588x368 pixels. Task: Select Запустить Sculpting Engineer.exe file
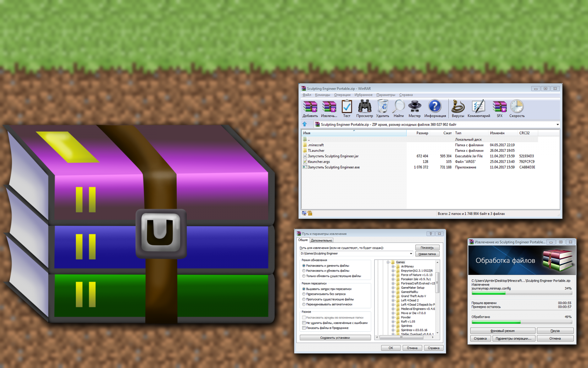pos(331,167)
